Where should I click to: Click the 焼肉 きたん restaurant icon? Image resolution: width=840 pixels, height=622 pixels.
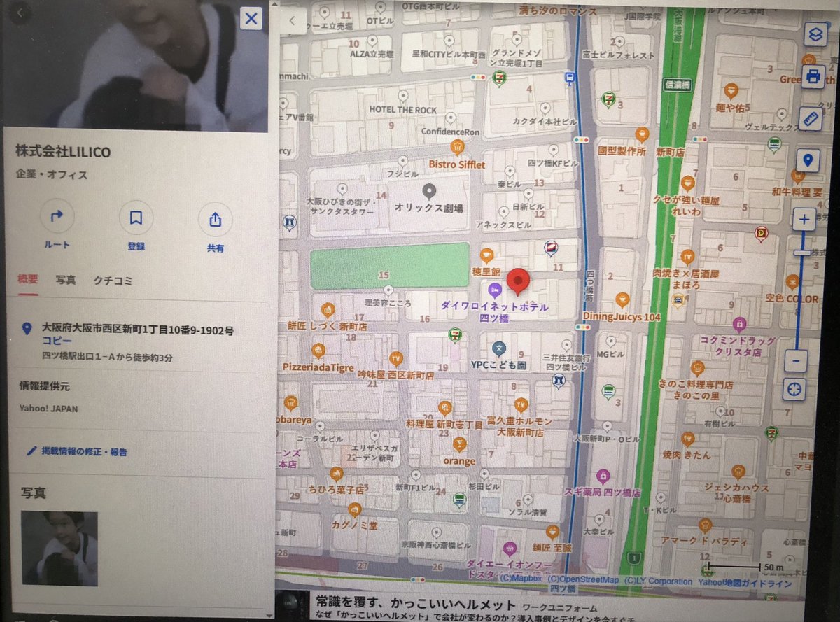coord(687,439)
